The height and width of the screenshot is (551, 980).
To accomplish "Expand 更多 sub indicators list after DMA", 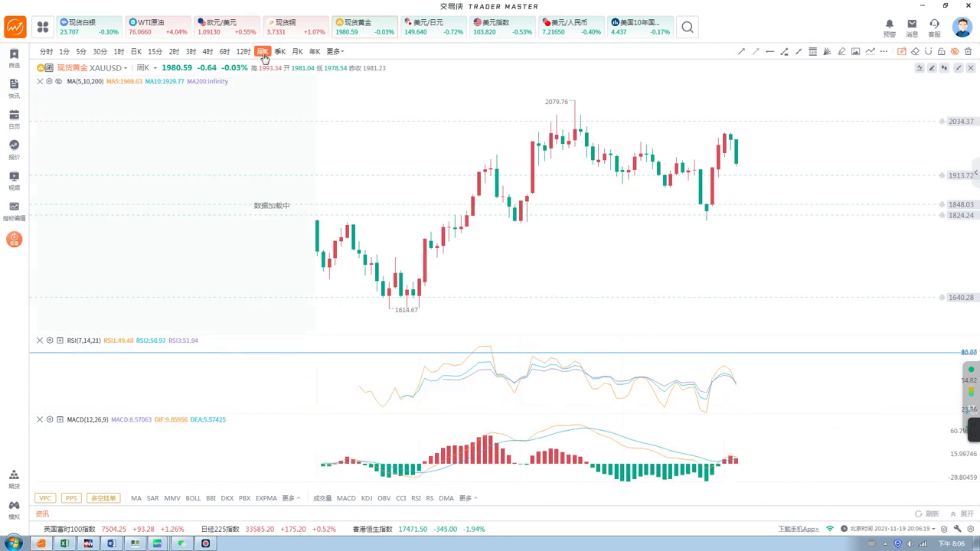I will (468, 498).
